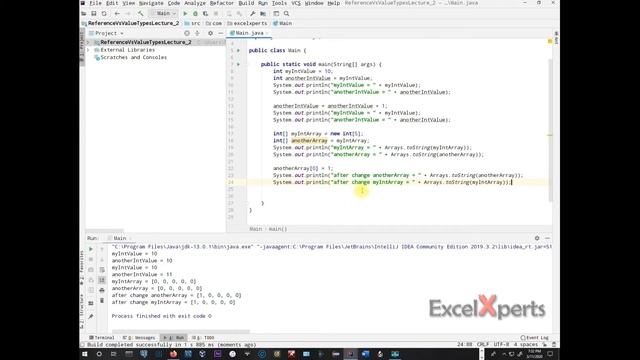Screen dimensions: 640x360
Task: Click the src breadcrumb
Action: (192, 23)
